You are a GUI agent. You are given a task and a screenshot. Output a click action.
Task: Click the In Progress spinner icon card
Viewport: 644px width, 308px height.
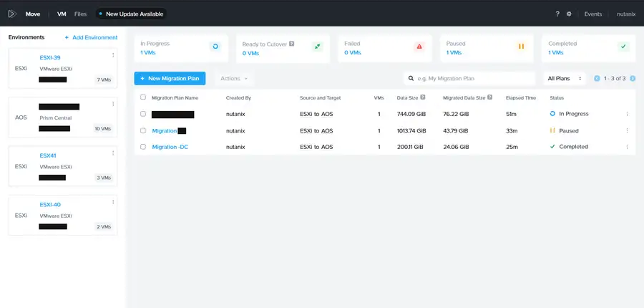pos(215,47)
